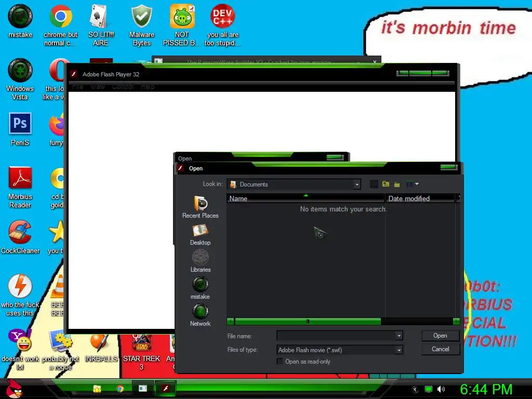Screen dimensions: 532x399
Task: Select Desktop in the Open dialog sidebar
Action: [x=200, y=235]
